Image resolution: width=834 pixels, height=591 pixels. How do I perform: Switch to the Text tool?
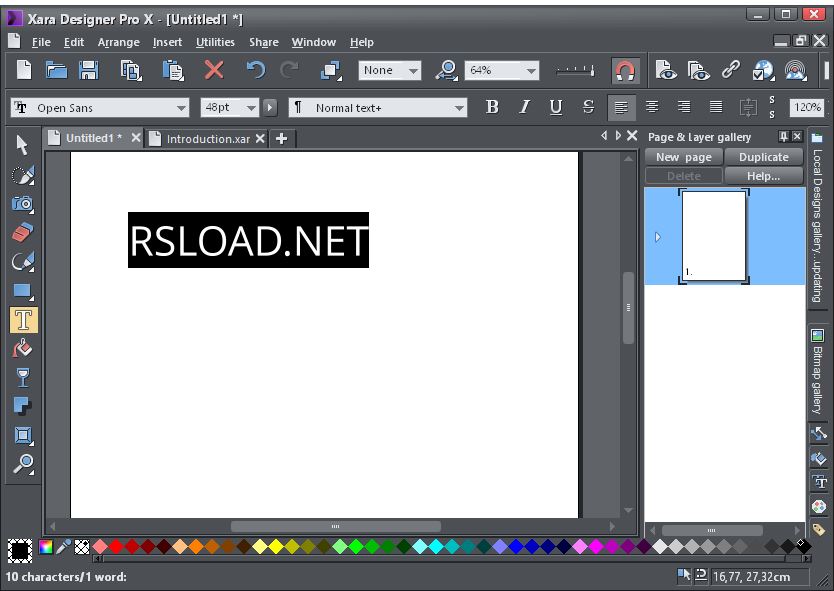pos(22,319)
